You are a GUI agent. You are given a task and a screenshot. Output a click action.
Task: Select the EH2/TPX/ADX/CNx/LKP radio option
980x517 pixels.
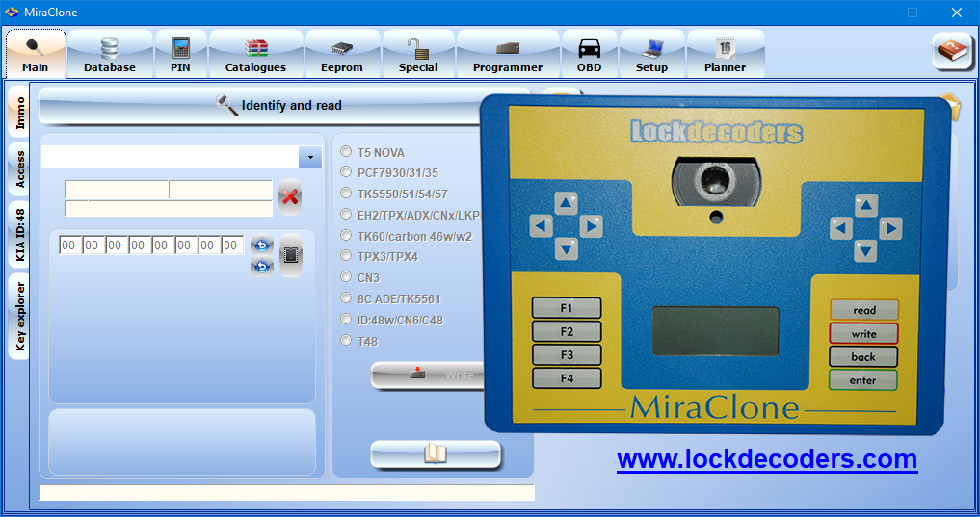346,215
